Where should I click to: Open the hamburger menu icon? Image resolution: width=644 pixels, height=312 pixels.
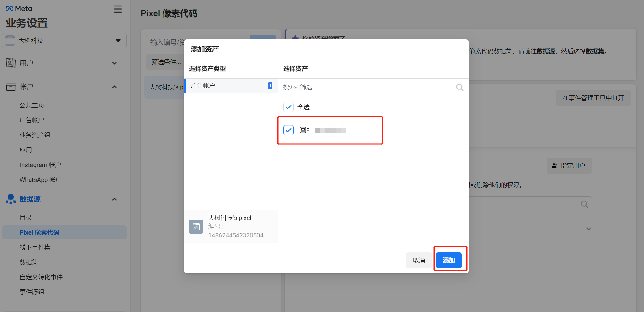118,9
